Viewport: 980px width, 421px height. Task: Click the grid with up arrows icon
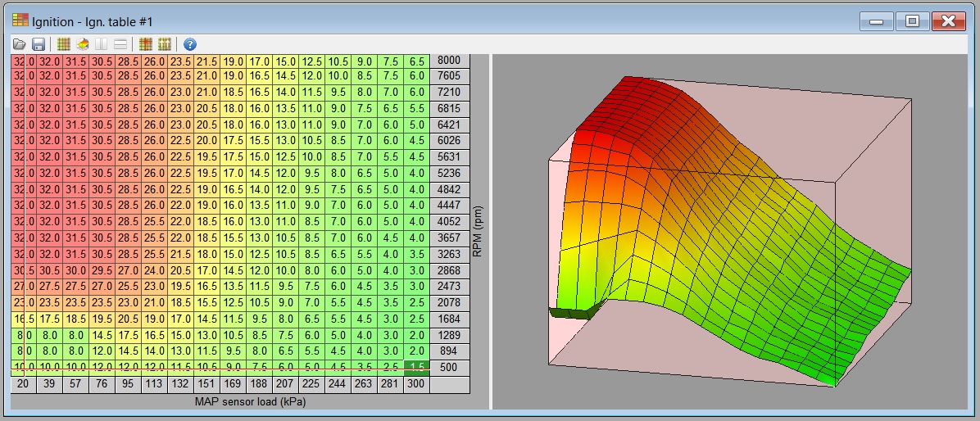(x=164, y=44)
